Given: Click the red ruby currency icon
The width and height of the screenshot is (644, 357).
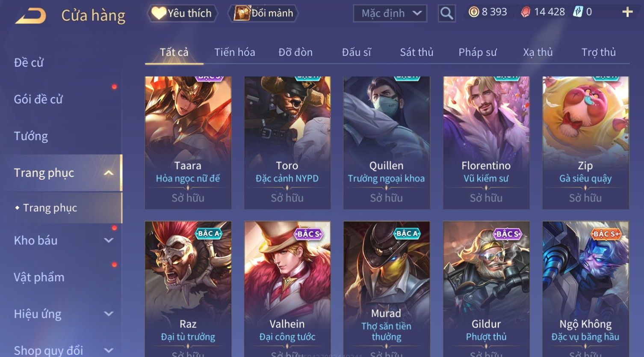Looking at the screenshot, I should click(x=526, y=12).
